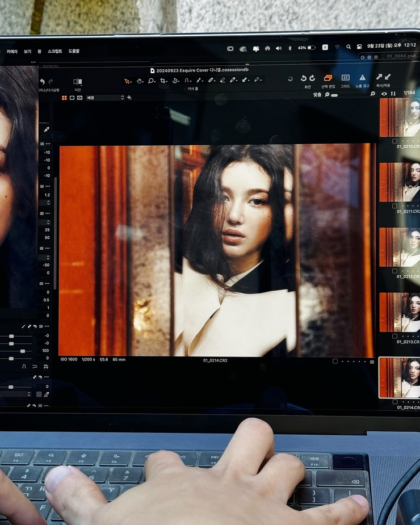Toggle Edit Selected (선택 편집) orange icon
Image resolution: width=420 pixels, height=525 pixels.
tap(328, 78)
